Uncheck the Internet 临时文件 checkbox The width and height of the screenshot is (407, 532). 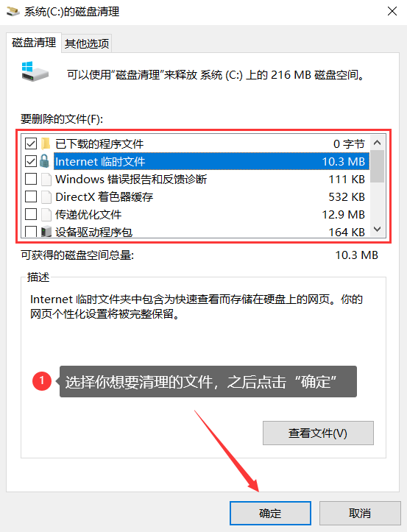[31, 161]
